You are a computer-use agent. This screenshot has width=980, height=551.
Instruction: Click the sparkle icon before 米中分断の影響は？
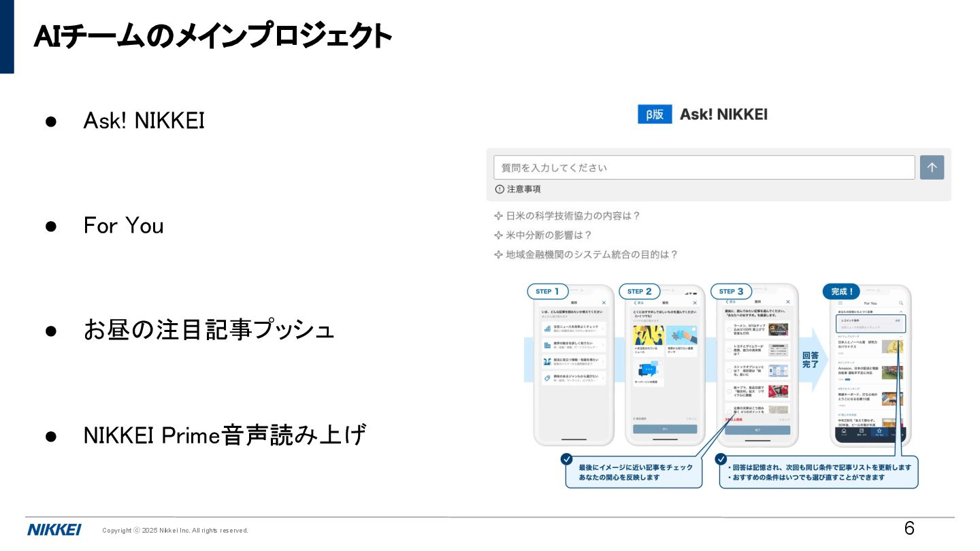click(499, 235)
